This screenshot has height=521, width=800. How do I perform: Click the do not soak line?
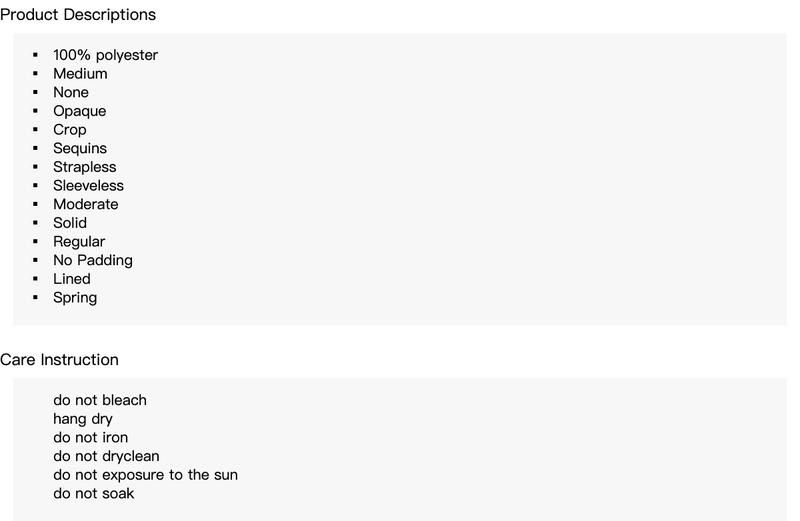pos(94,493)
